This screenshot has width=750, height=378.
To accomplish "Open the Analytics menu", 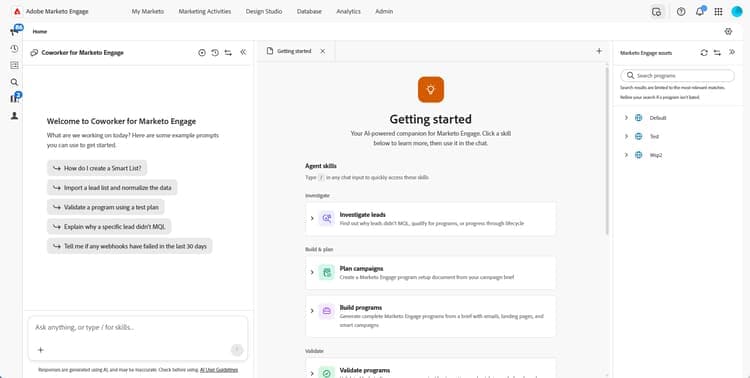I will click(x=348, y=11).
